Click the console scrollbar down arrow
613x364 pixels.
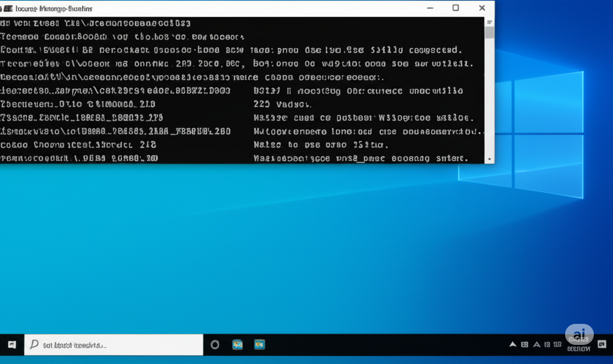(x=490, y=159)
